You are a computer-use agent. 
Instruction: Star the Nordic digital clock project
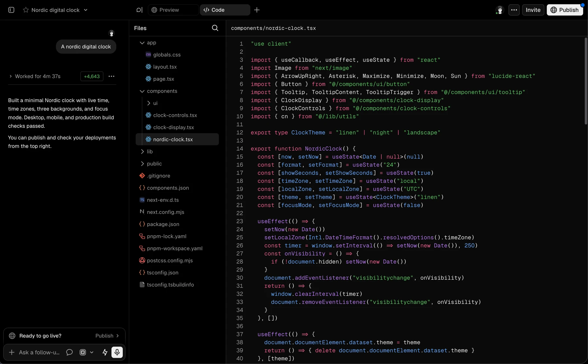point(25,10)
